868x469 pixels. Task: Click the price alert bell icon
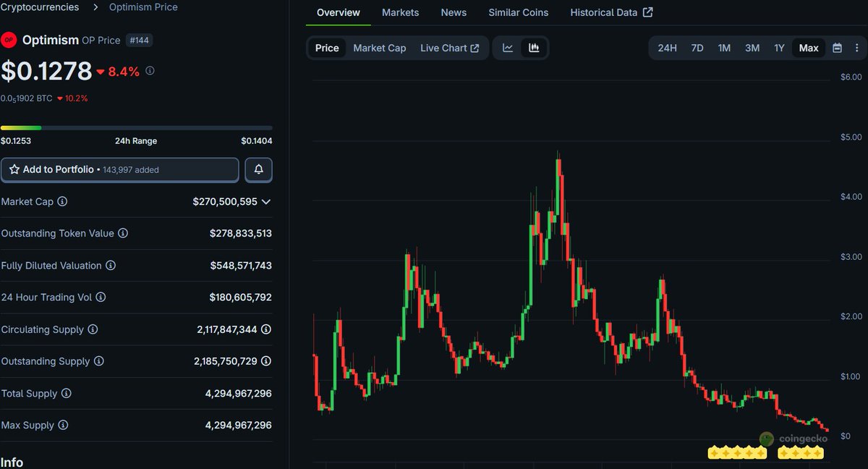[x=258, y=169]
